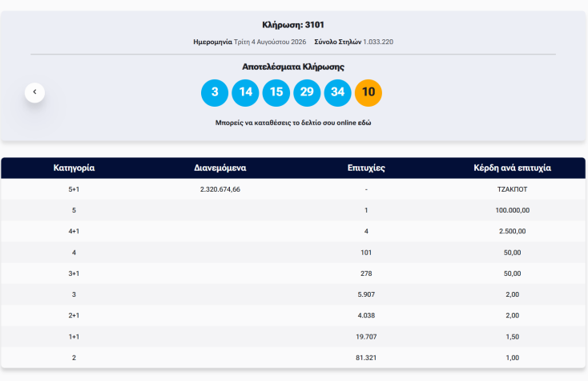The image size is (588, 381).
Task: Select the blue ball numbered 34
Action: pos(337,93)
